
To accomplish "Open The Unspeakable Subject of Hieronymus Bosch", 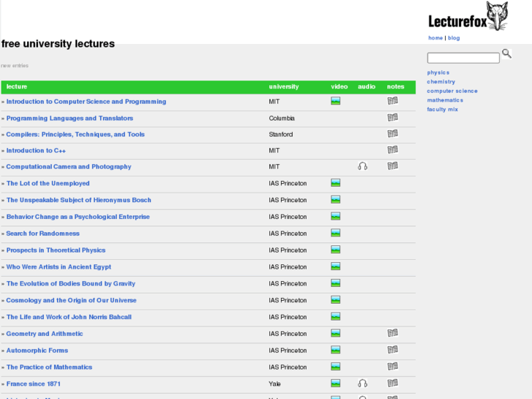I will (x=79, y=200).
